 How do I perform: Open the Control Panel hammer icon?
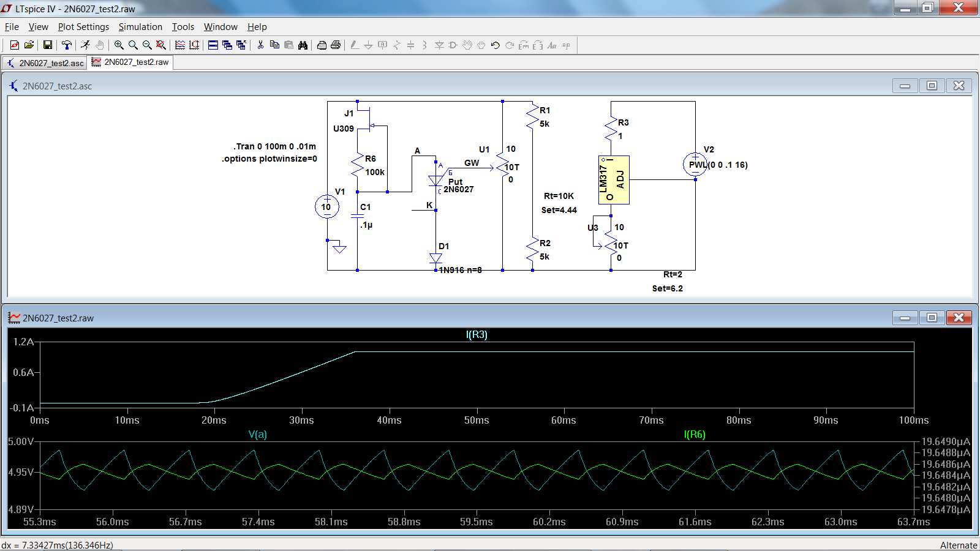[67, 45]
